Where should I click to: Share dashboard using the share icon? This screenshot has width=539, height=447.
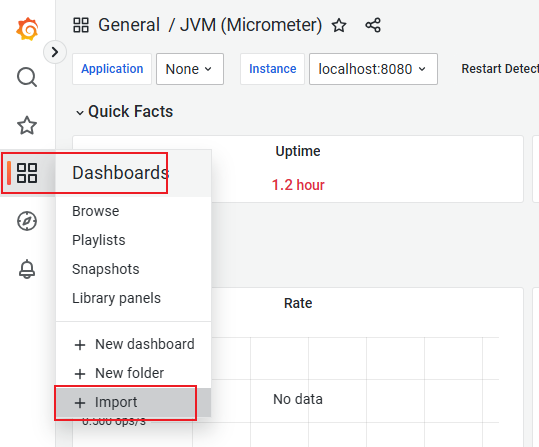373,25
